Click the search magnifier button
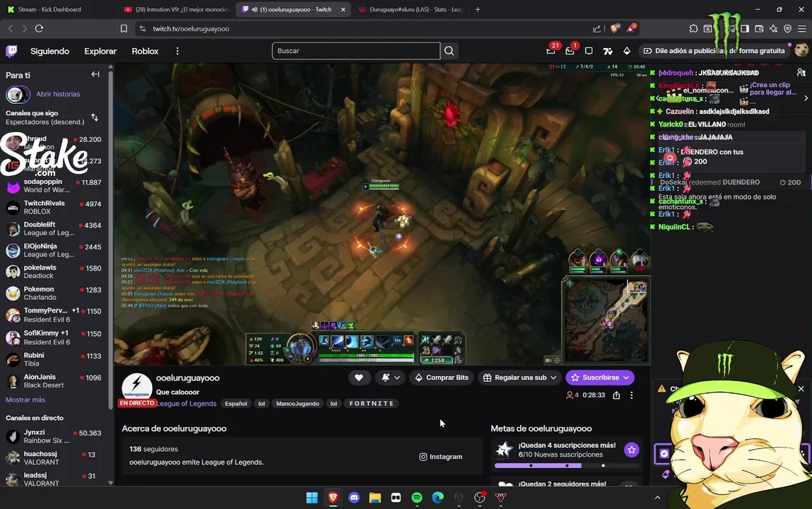Viewport: 812px width, 509px height. pyautogui.click(x=449, y=51)
